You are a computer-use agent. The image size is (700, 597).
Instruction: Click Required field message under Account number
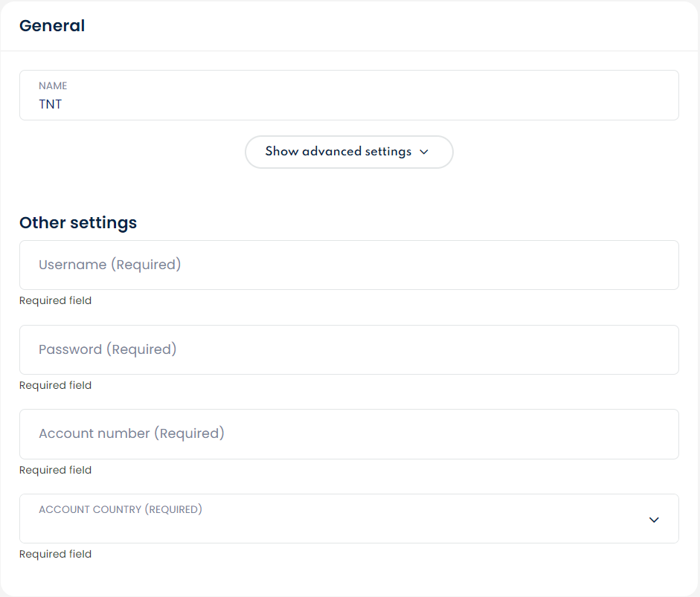(x=56, y=470)
